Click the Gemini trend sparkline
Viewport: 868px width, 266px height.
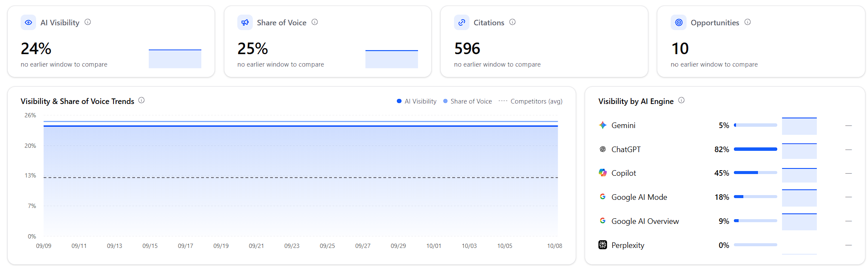(799, 126)
